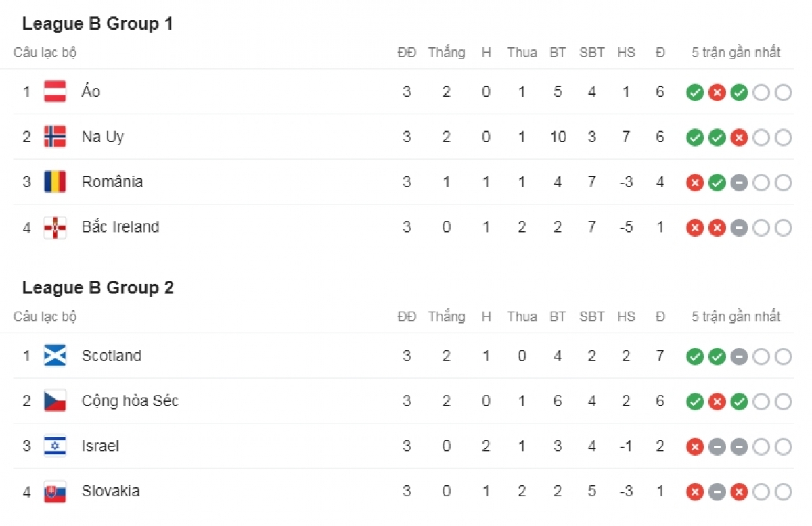Click the Norway flag beside Na Uy

tap(55, 137)
